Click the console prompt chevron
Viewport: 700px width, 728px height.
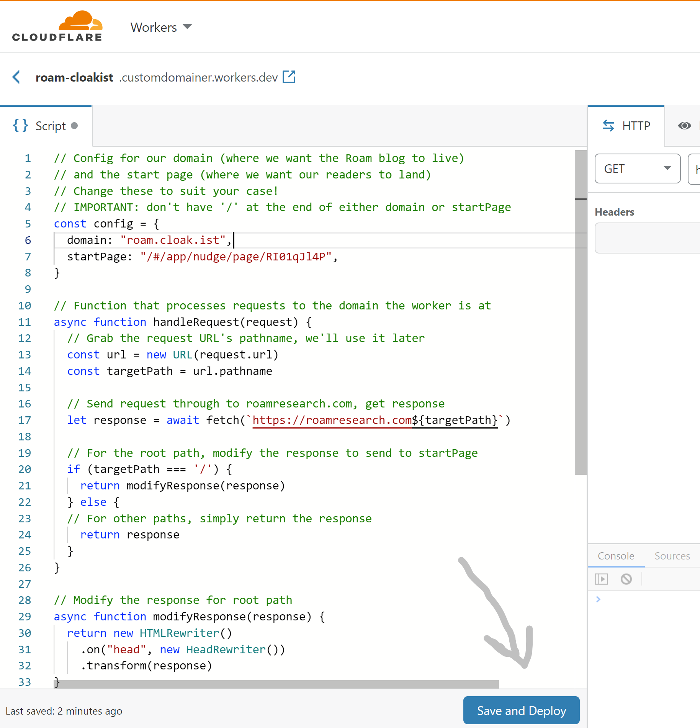(x=598, y=599)
